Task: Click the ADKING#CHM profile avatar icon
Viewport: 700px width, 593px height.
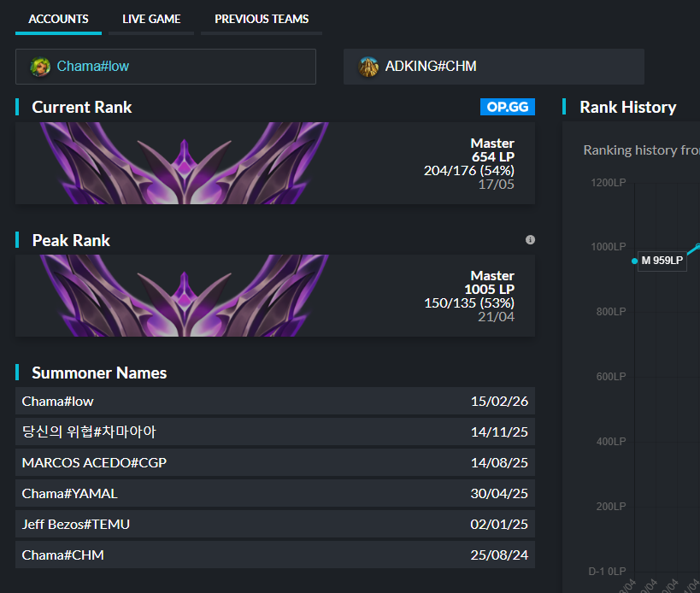Action: 368,67
